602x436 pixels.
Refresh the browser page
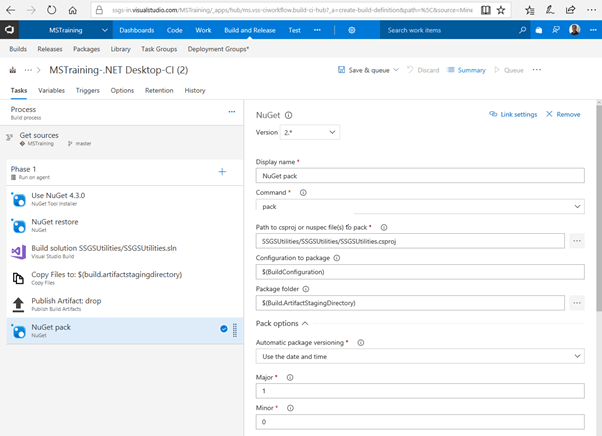[x=51, y=10]
